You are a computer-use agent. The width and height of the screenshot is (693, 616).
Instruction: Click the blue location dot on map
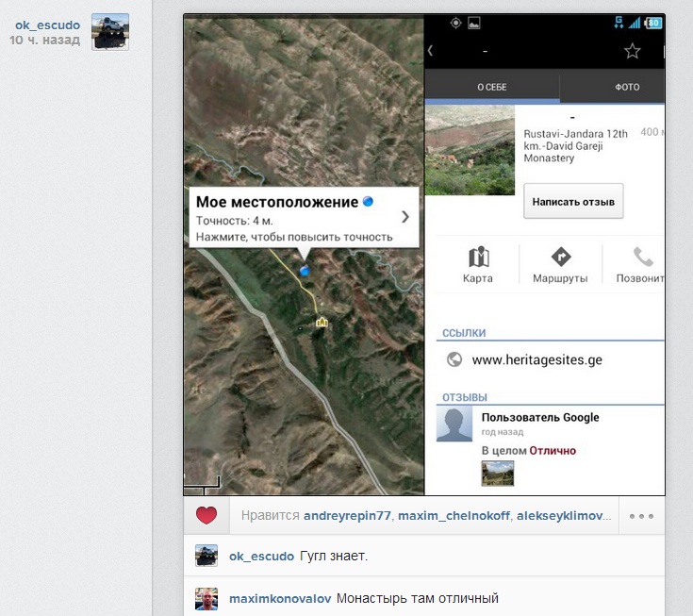[x=304, y=271]
